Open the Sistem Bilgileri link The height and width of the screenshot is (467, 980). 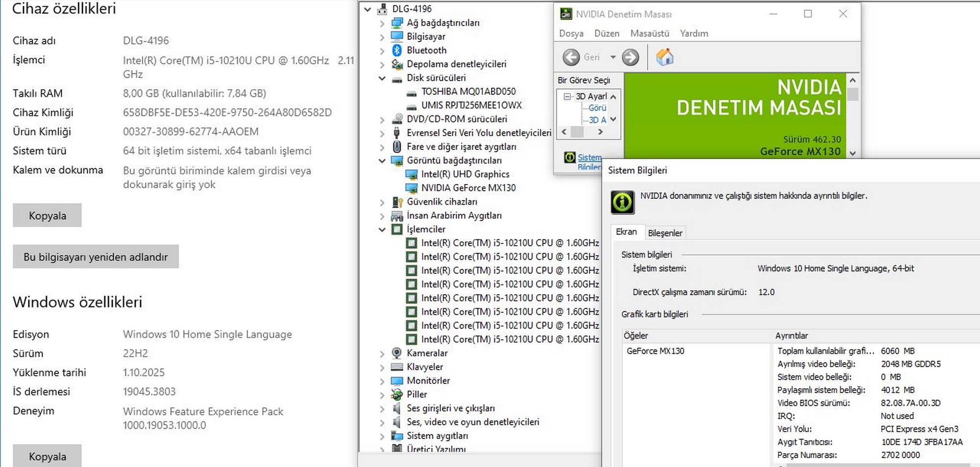[589, 158]
